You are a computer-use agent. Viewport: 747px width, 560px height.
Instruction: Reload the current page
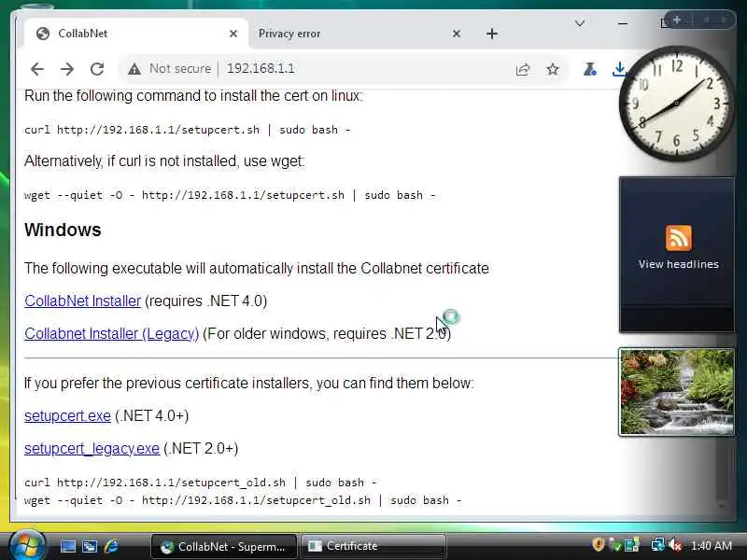[97, 69]
